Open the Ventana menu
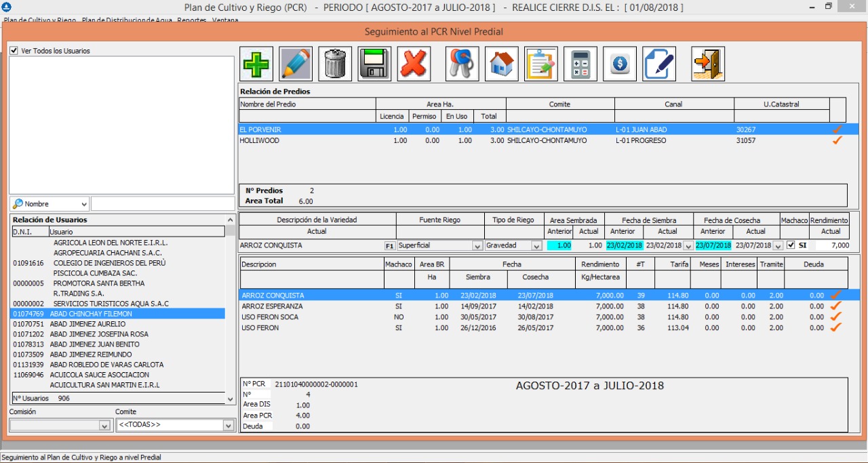The image size is (868, 463). 225,20
